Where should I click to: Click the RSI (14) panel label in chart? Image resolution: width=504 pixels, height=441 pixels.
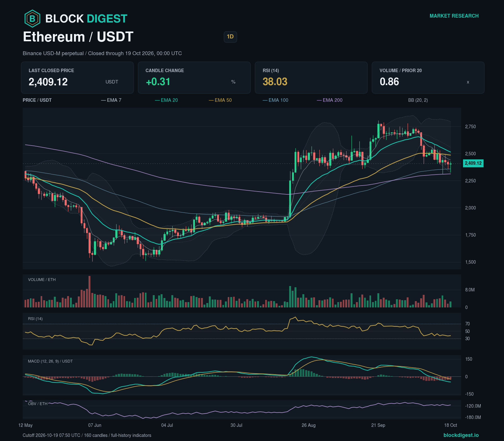(35, 319)
